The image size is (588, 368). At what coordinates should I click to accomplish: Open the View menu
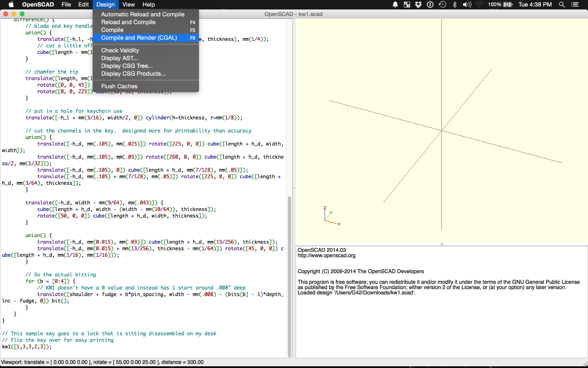[x=128, y=4]
